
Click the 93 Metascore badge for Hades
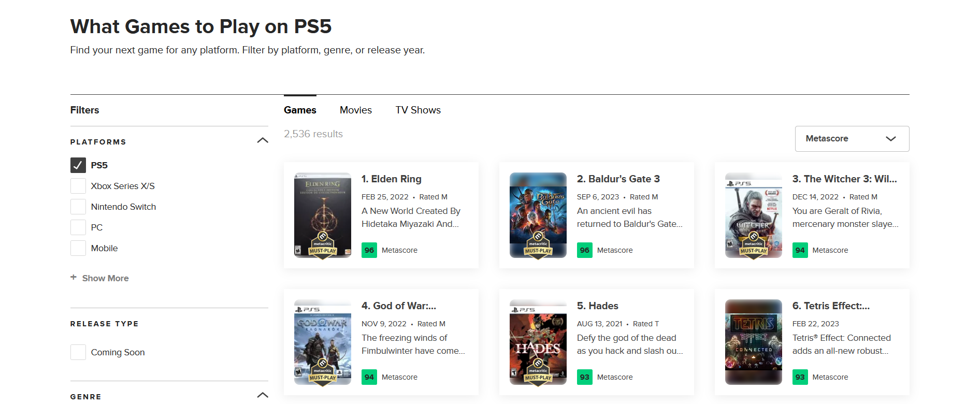[585, 377]
